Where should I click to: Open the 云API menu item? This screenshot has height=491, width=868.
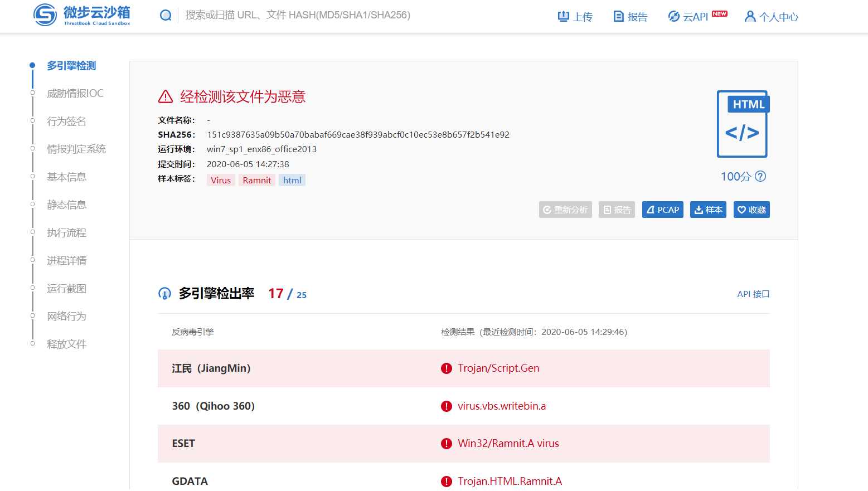click(688, 17)
